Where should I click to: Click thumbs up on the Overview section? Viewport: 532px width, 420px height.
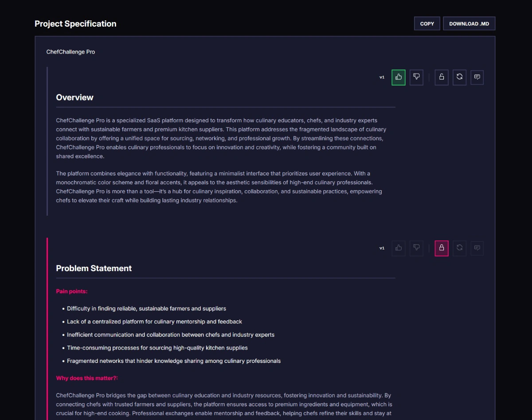(x=398, y=77)
